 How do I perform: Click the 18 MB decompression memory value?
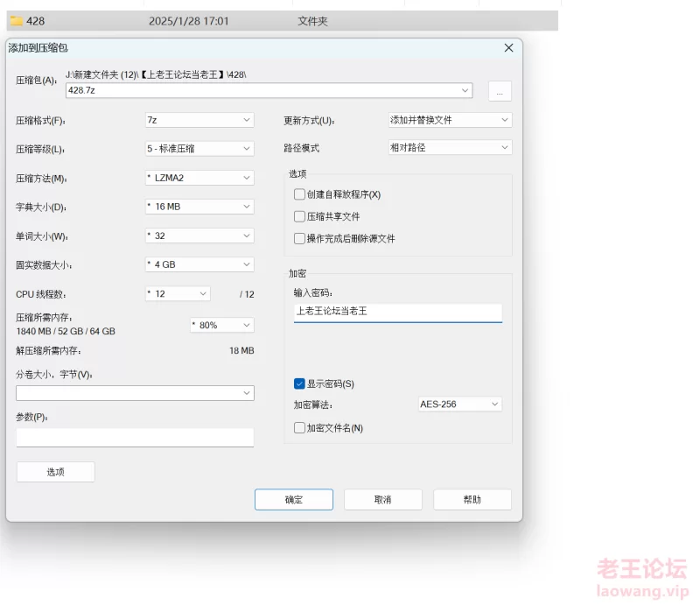(241, 351)
